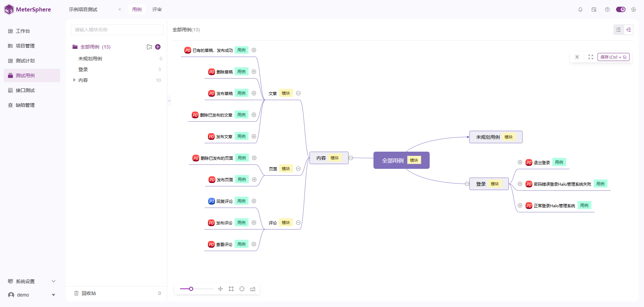Switch to the 评审 tab
Screen dimensions: 644x307
[x=157, y=9]
